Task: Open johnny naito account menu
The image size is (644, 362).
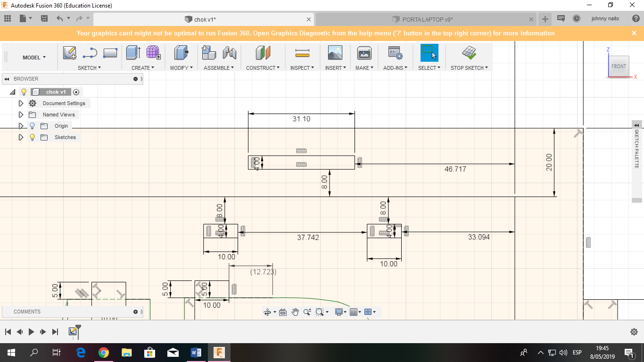Action: (605, 18)
